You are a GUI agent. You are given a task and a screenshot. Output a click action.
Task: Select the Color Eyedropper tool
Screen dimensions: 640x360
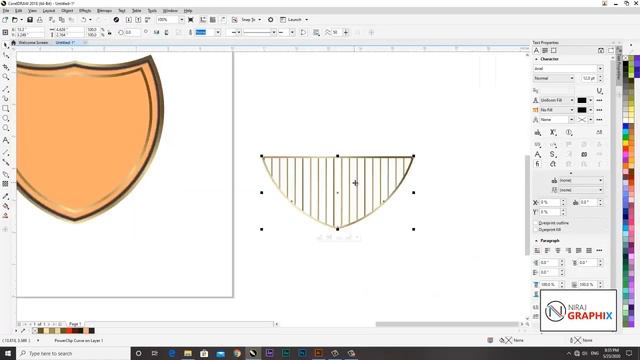tap(6, 196)
